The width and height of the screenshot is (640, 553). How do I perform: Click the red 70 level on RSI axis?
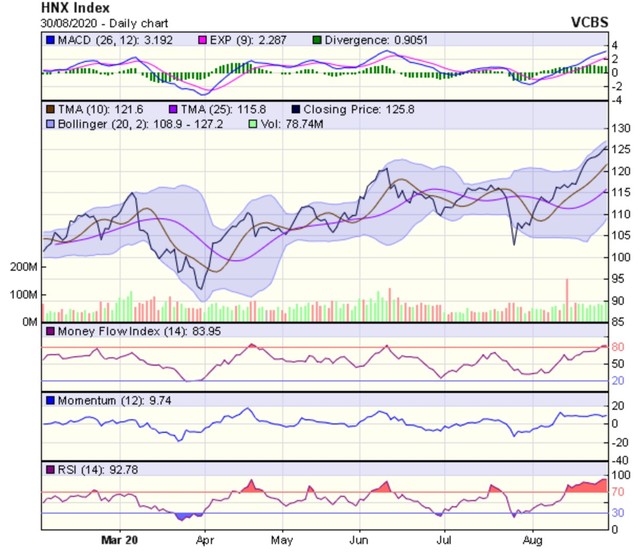click(x=619, y=493)
